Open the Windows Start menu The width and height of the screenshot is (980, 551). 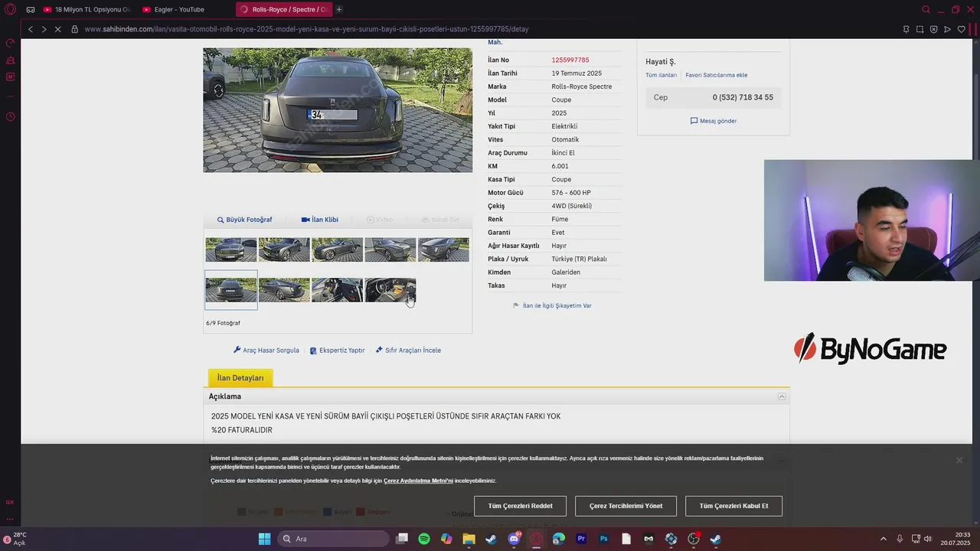pyautogui.click(x=264, y=539)
